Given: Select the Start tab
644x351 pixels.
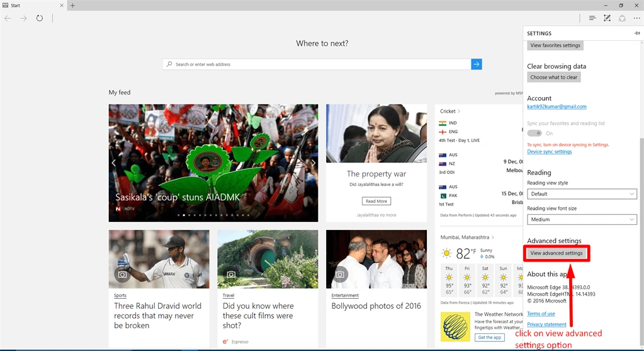Looking at the screenshot, I should (33, 5).
